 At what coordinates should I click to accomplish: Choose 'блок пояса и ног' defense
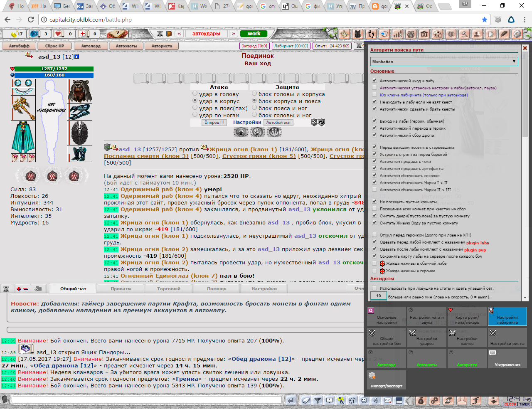(x=254, y=108)
